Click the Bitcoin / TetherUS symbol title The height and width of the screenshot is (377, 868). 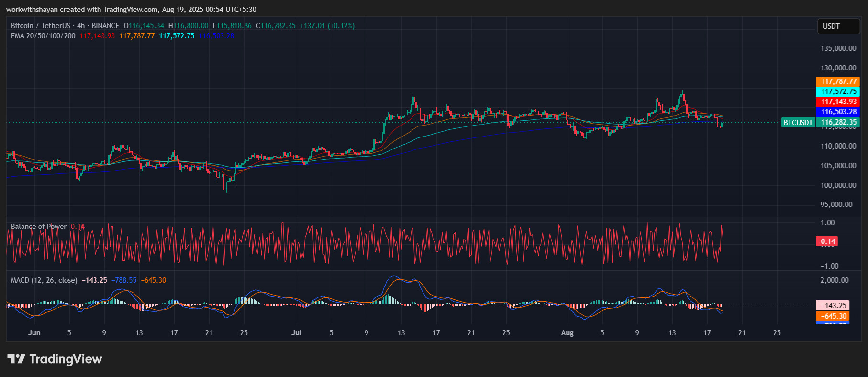click(x=41, y=26)
